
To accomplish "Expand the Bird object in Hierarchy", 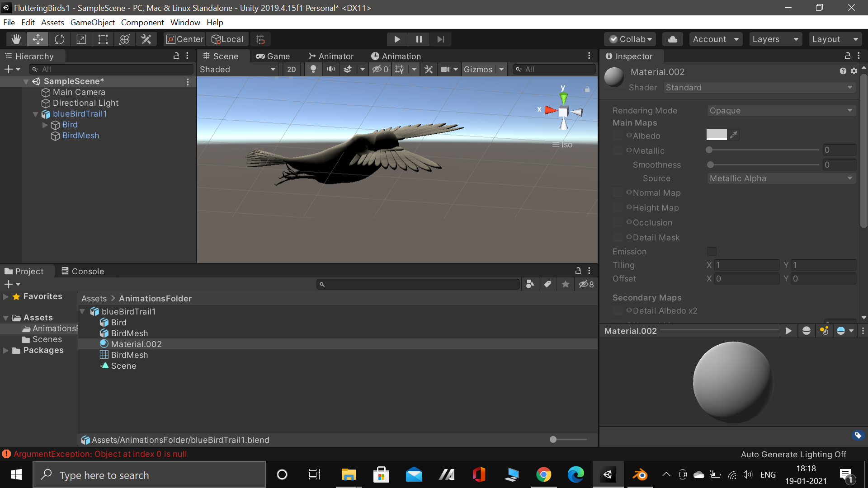I will pyautogui.click(x=45, y=125).
